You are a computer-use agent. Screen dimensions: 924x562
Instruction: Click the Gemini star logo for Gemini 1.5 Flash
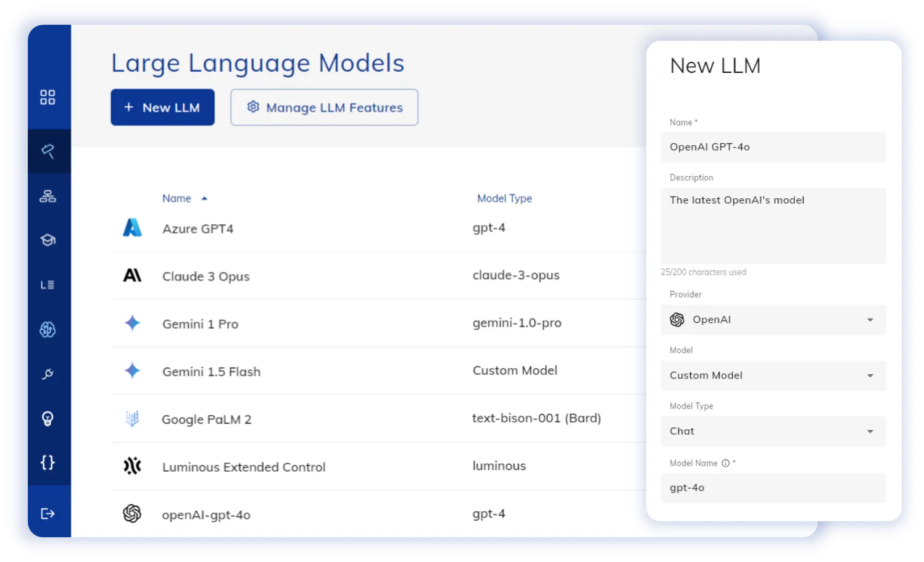tap(132, 371)
